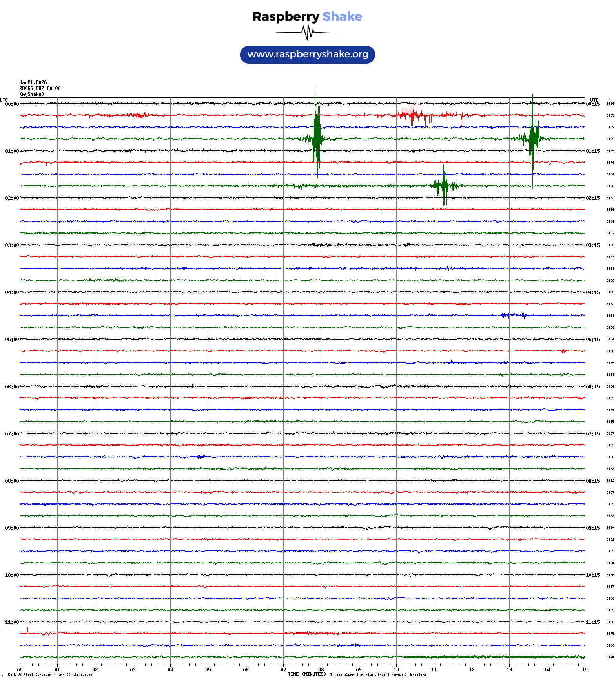The width and height of the screenshot is (616, 680).
Task: Click the TIME (MINUTES) axis label
Action: [x=306, y=674]
